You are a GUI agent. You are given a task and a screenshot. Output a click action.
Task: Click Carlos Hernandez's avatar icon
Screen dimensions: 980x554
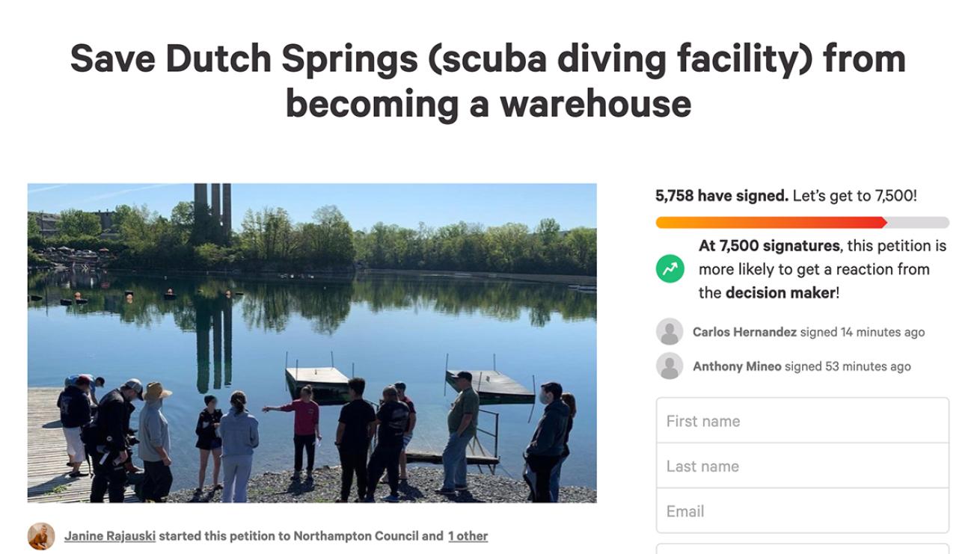point(670,332)
